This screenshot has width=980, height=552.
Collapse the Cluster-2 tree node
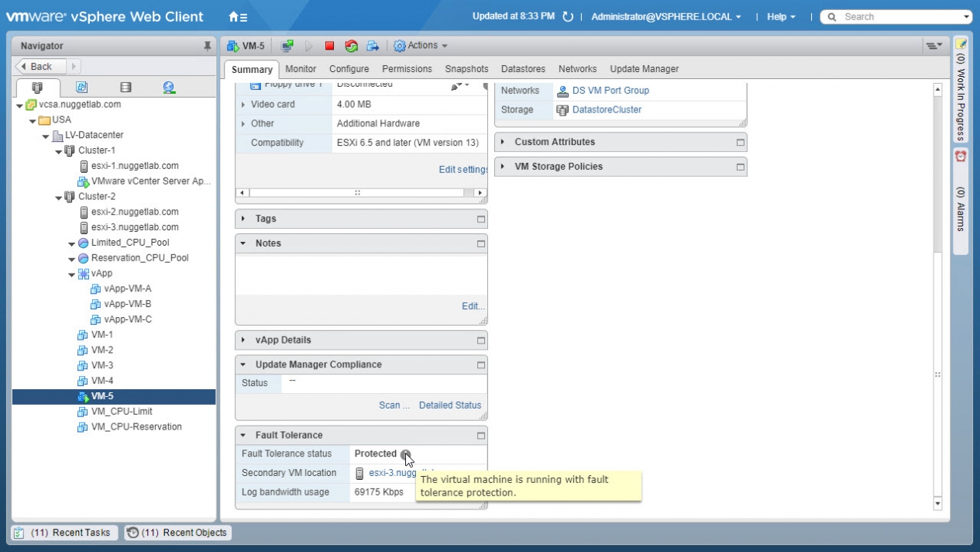[x=60, y=197]
